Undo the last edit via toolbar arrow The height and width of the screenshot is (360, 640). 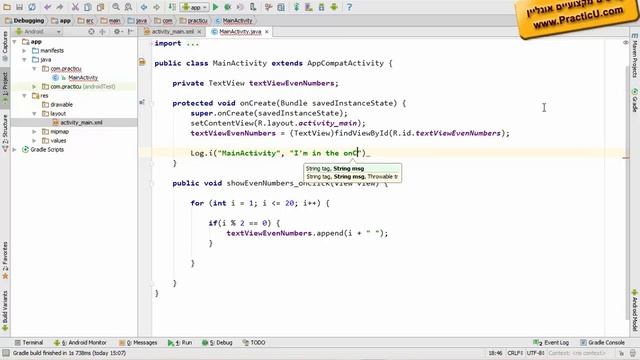point(48,7)
